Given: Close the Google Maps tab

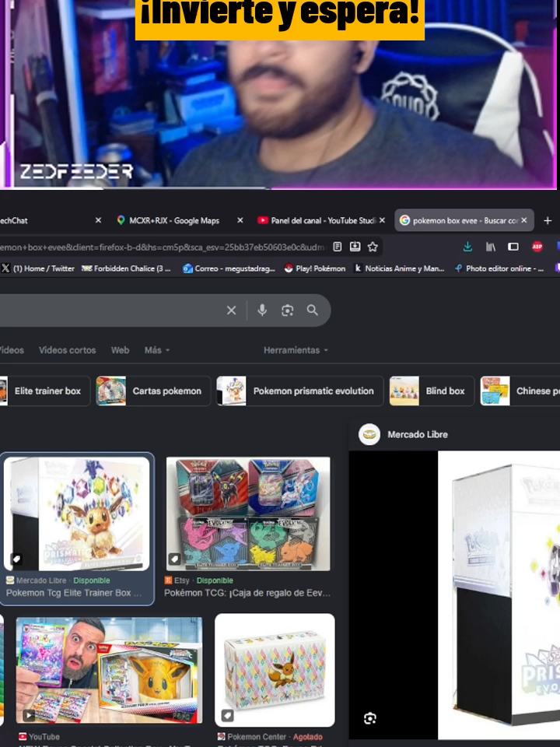Looking at the screenshot, I should pos(240,220).
